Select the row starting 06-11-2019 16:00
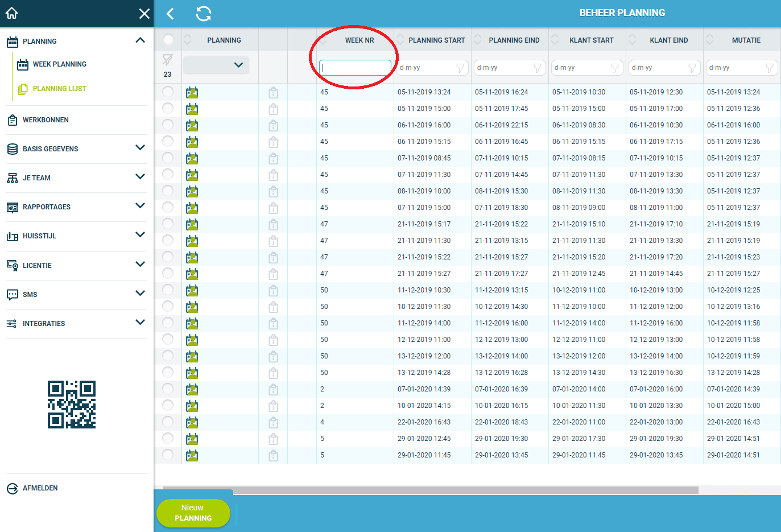 pos(168,125)
